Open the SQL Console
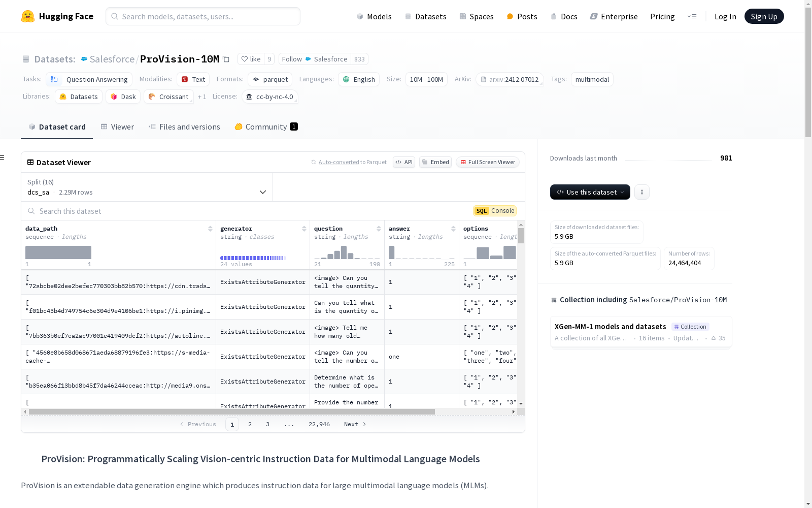The image size is (812, 508). coord(495,211)
